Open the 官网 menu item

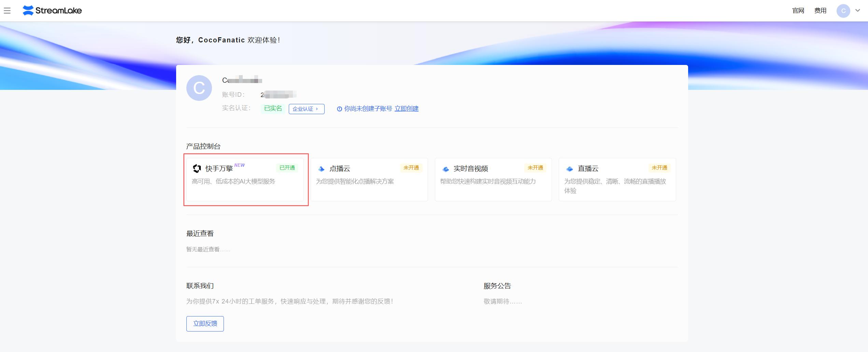pyautogui.click(x=798, y=11)
